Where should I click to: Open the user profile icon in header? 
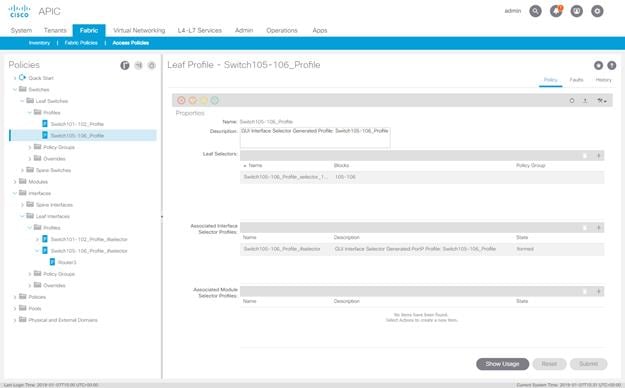tap(577, 11)
